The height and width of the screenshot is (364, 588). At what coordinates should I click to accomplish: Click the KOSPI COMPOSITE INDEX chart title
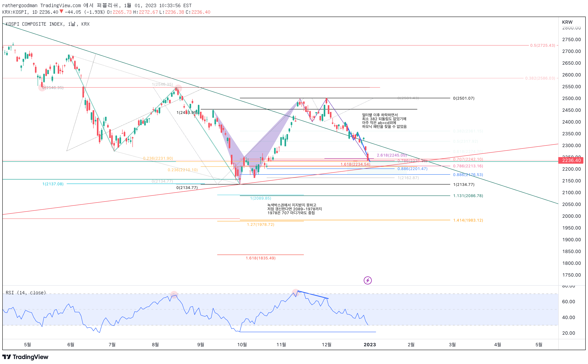tap(47, 24)
